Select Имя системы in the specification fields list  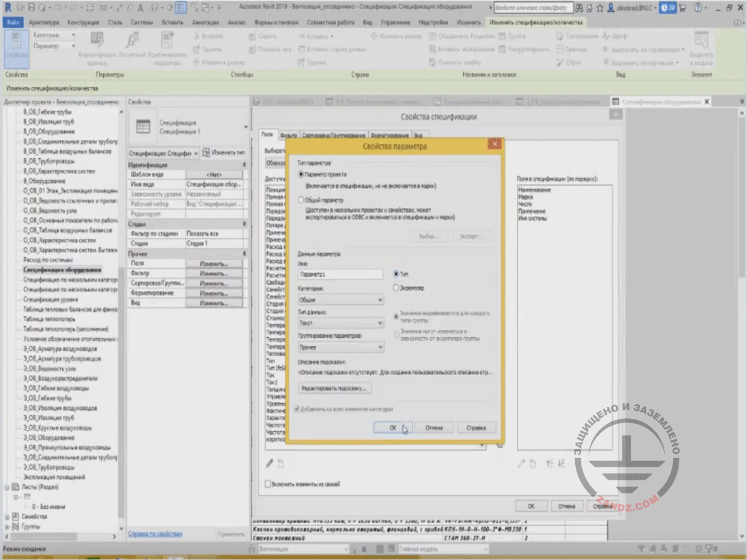click(532, 218)
